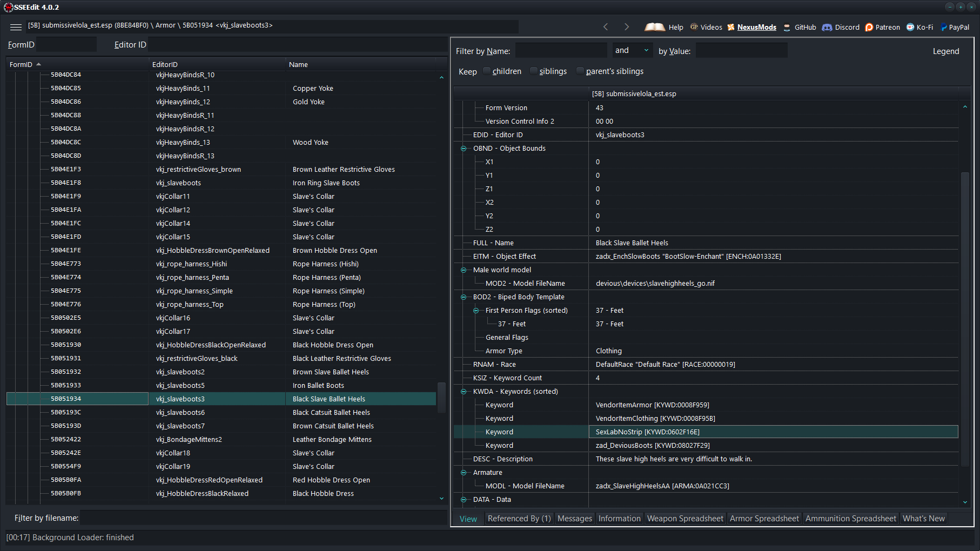This screenshot has width=980, height=551.
Task: Open the and/or filter dropdown
Action: click(632, 50)
